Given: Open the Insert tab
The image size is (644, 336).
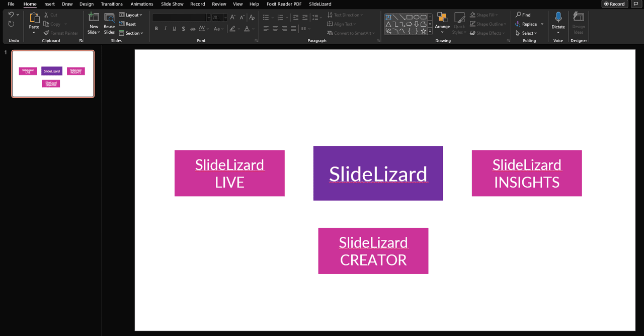Looking at the screenshot, I should (49, 4).
